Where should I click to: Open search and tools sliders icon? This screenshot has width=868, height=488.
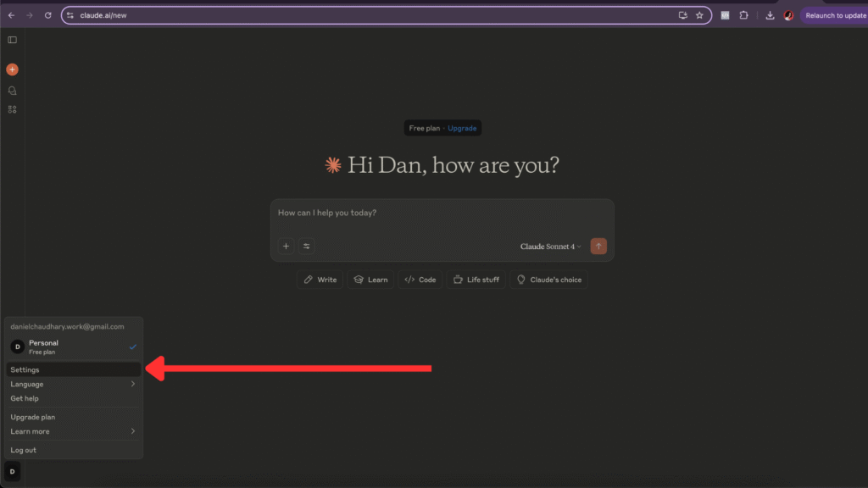coord(306,247)
